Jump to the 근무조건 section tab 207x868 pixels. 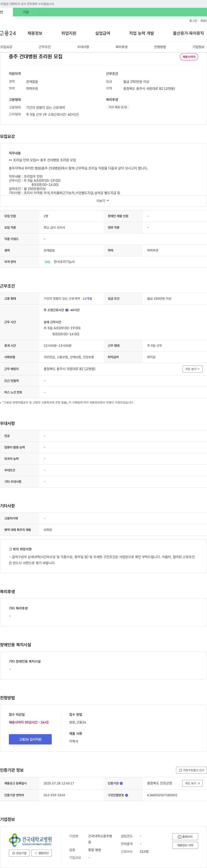click(x=44, y=47)
